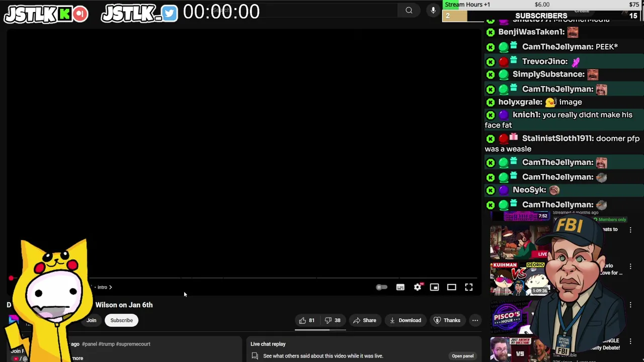Click the JSTLK Kick logo overlay

click(x=46, y=14)
